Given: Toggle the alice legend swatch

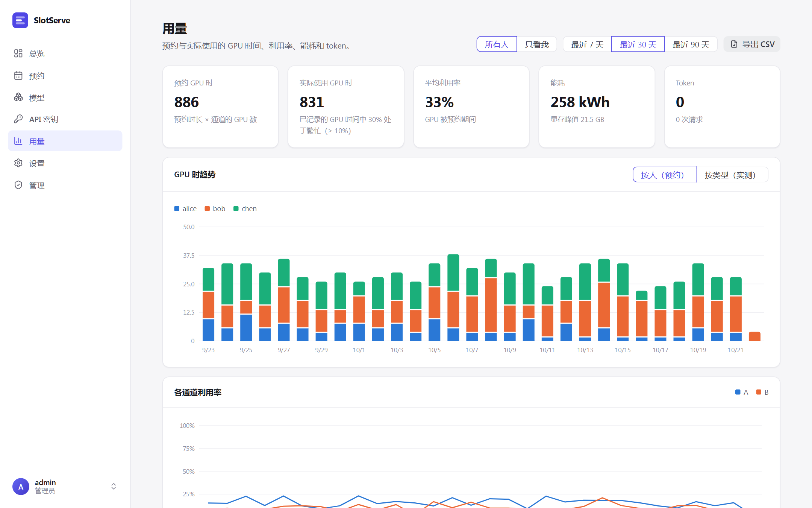Looking at the screenshot, I should (177, 209).
